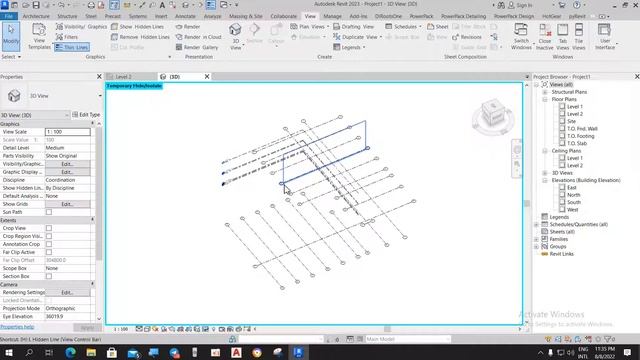Open Revisions tool
The image size is (640, 360).
click(x=467, y=37)
